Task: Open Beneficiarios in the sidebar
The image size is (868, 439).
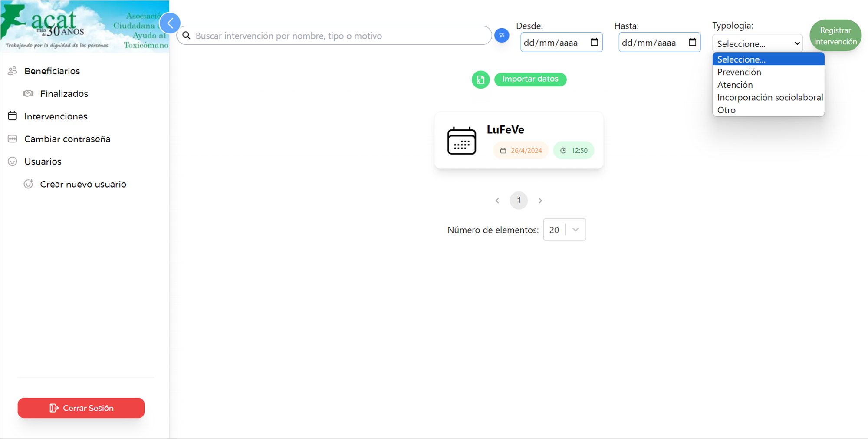Action: point(52,71)
